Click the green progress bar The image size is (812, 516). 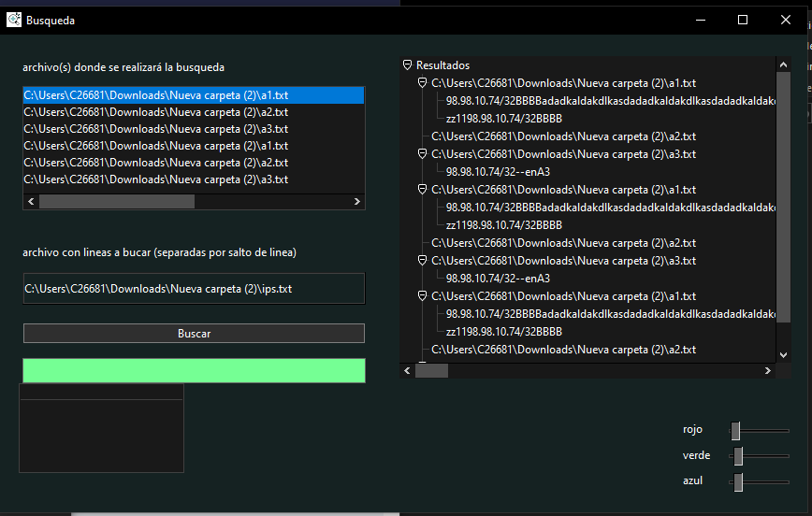pyautogui.click(x=194, y=370)
